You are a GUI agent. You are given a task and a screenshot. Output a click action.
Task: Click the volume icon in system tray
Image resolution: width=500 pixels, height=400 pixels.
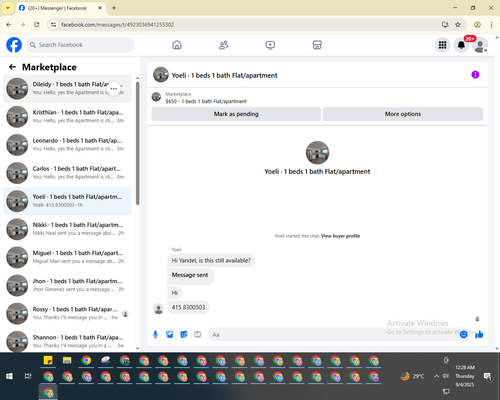click(446, 376)
